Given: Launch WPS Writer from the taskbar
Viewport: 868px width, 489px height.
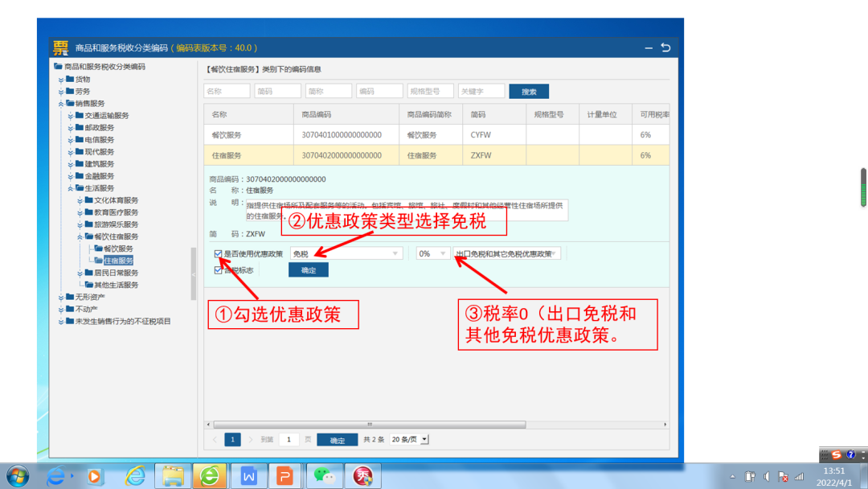Looking at the screenshot, I should tap(248, 475).
